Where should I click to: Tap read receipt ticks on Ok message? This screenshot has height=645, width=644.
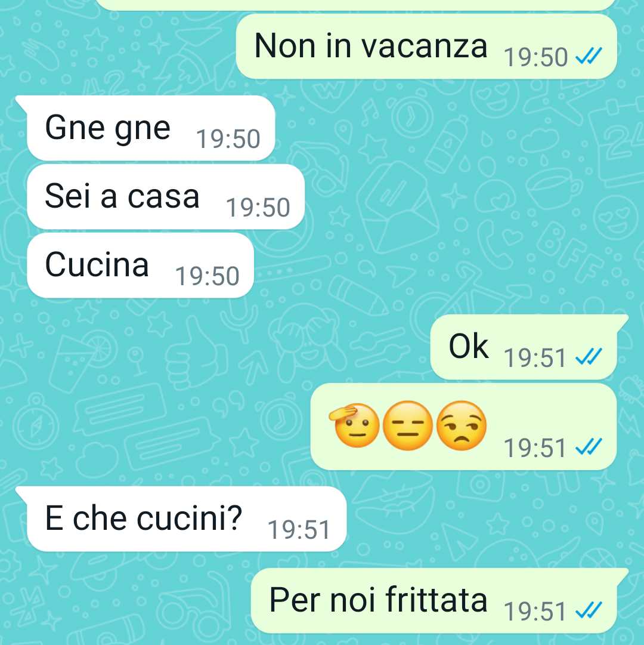(589, 357)
